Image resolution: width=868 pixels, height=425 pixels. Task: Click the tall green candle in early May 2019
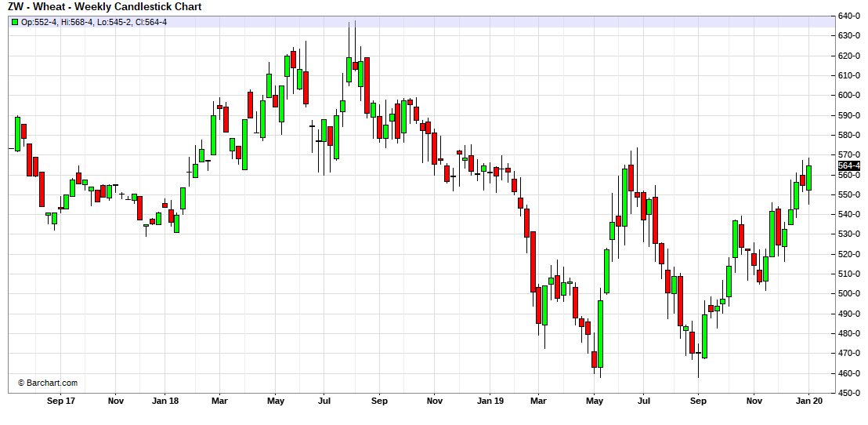(600, 333)
